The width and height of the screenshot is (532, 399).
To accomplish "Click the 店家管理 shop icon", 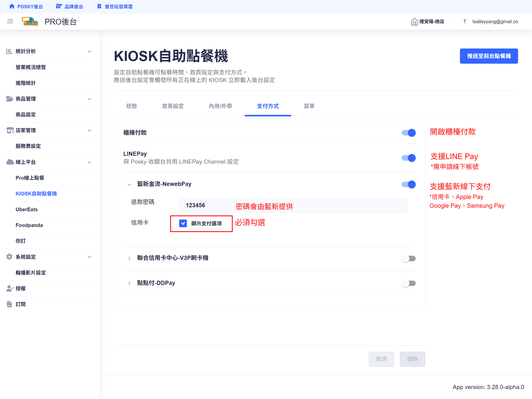I will (10, 130).
